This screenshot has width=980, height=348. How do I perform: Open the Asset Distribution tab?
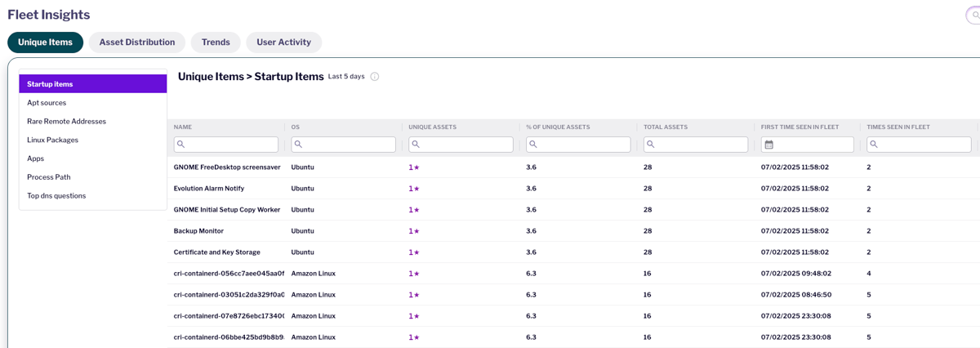pos(137,42)
